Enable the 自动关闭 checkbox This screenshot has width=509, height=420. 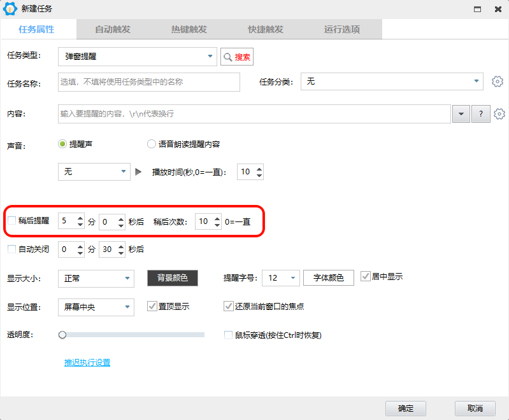tap(11, 249)
